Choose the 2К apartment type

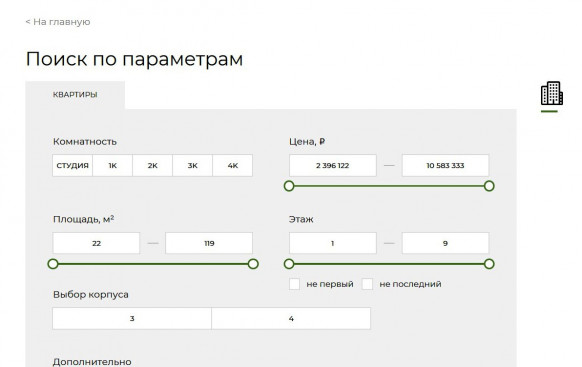pos(153,166)
